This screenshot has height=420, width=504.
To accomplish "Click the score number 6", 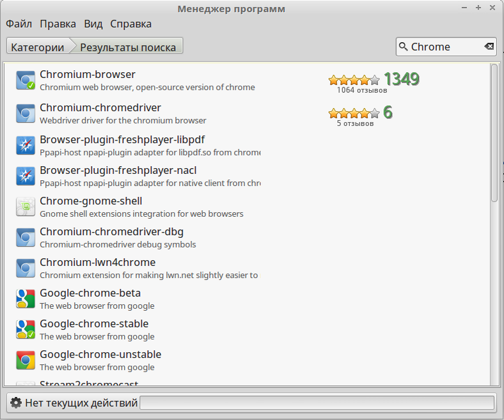I will click(x=388, y=113).
